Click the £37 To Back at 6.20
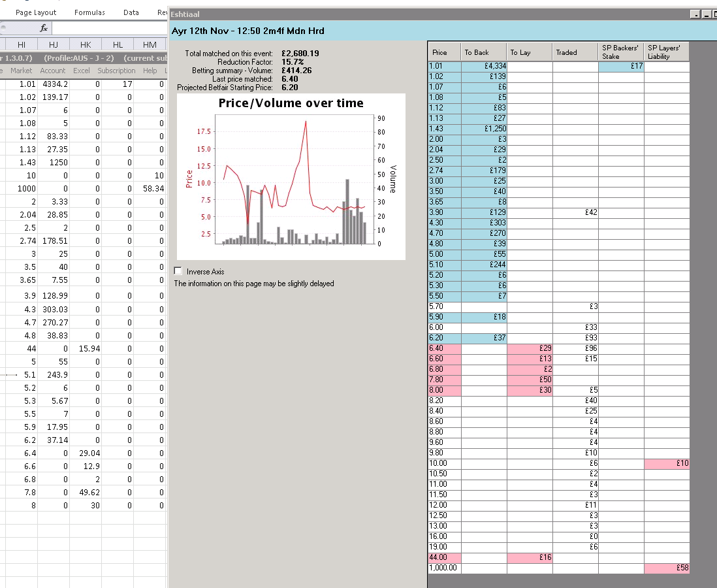The width and height of the screenshot is (717, 588). coord(484,338)
